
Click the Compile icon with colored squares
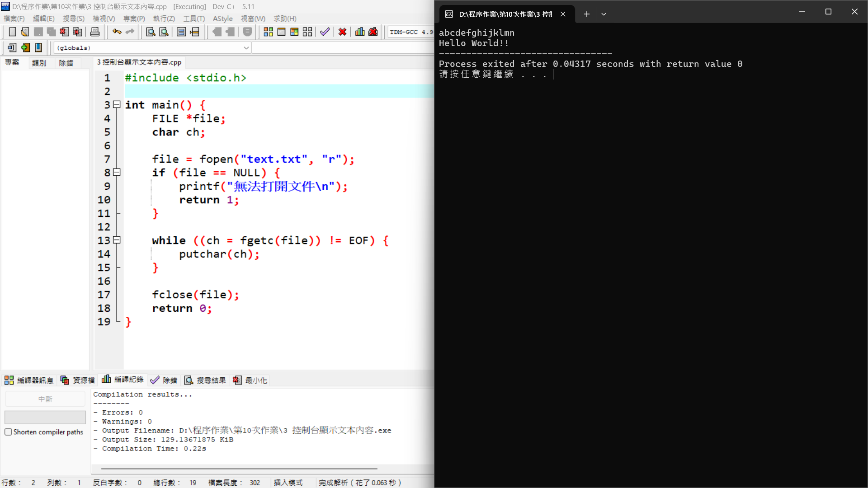[x=268, y=32]
